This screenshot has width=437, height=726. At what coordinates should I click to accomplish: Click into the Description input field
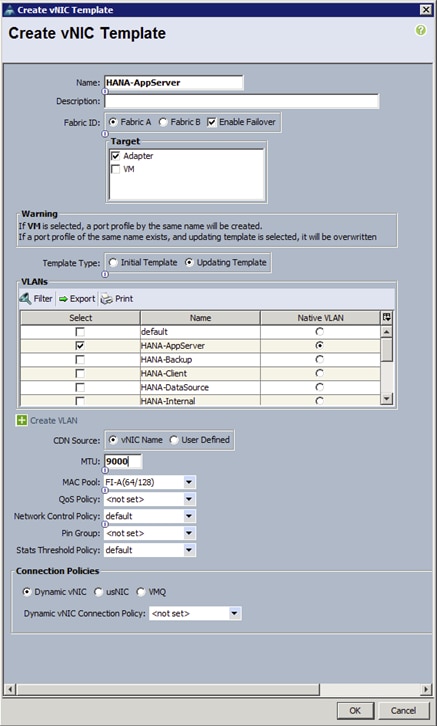coord(241,101)
